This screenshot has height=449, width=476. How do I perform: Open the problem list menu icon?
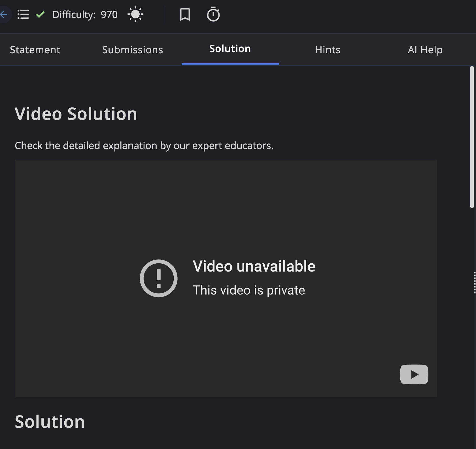23,14
